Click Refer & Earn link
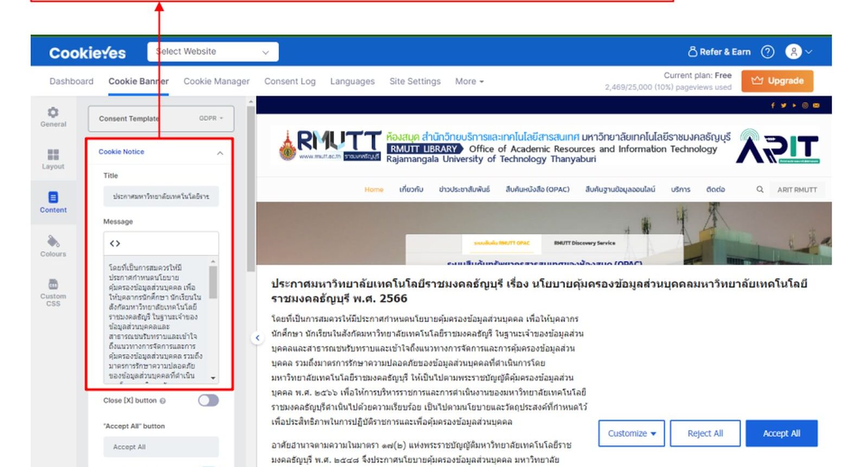This screenshot has width=868, height=467. (x=719, y=52)
